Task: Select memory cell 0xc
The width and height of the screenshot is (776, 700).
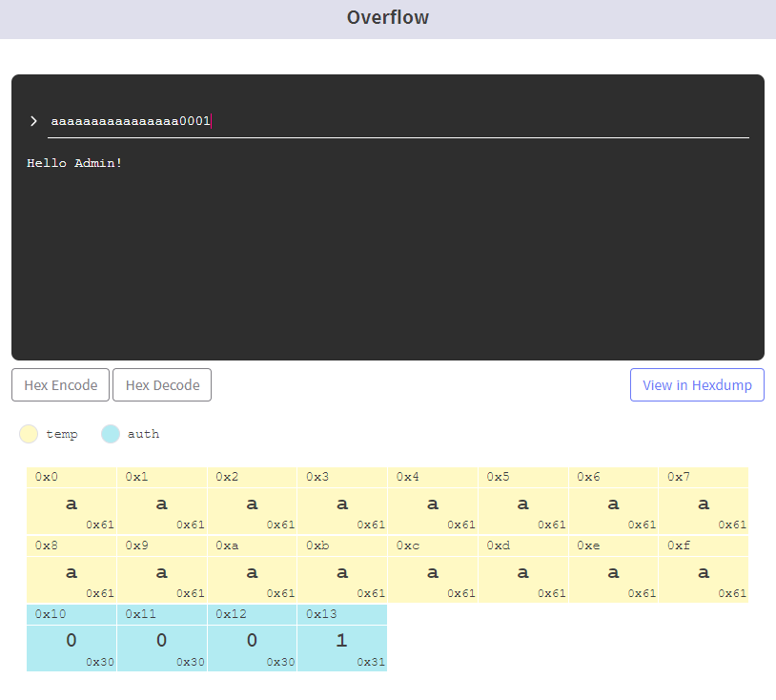Action: pyautogui.click(x=433, y=569)
